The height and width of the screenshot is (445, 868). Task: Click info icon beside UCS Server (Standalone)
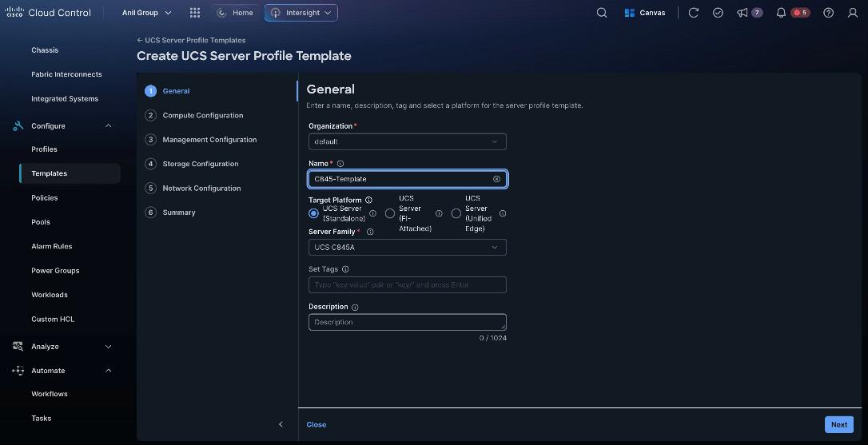(372, 213)
